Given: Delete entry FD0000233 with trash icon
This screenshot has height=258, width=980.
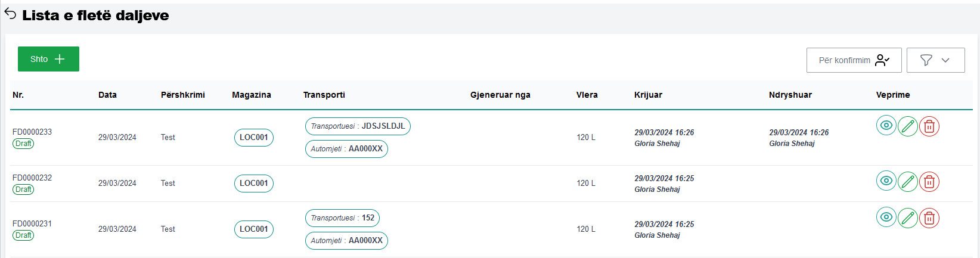Looking at the screenshot, I should [929, 126].
